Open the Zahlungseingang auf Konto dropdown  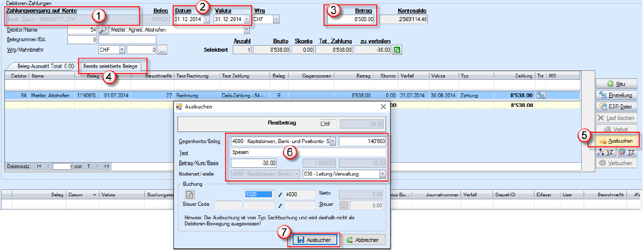click(x=134, y=19)
